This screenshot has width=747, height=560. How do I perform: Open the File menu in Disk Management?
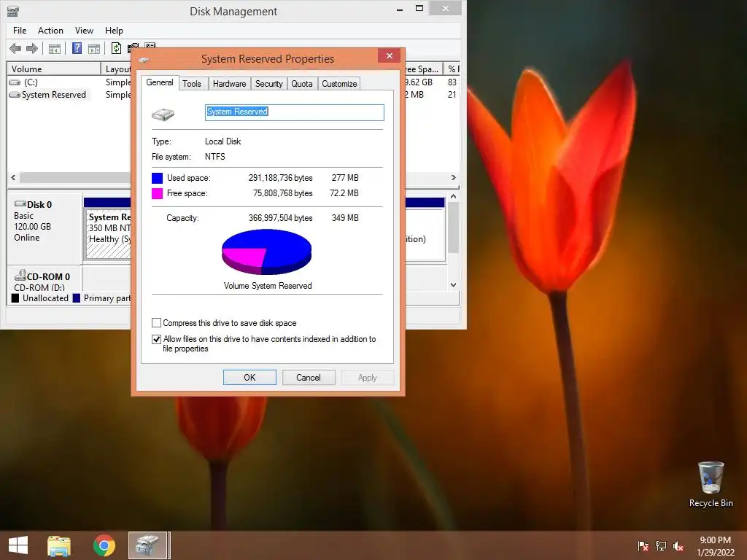[x=20, y=31]
